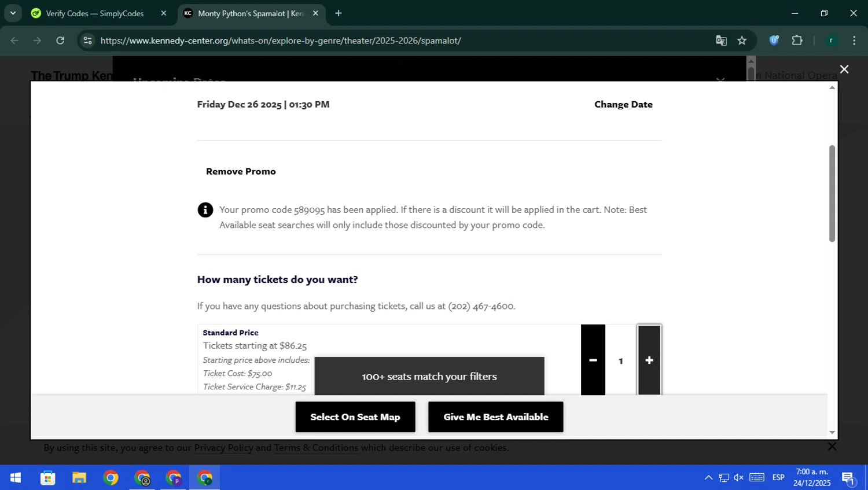Select the Monty Python's Spamalot tab
This screenshot has height=490, width=868.
click(x=250, y=13)
